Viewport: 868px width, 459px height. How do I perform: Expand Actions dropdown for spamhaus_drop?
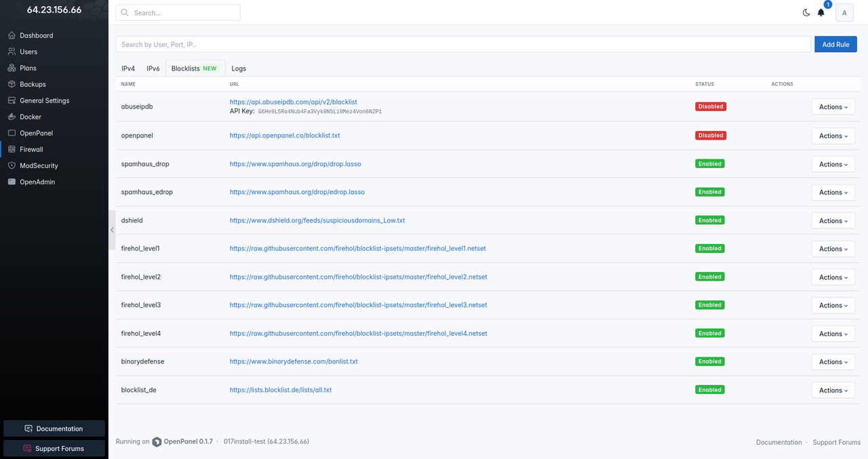833,164
